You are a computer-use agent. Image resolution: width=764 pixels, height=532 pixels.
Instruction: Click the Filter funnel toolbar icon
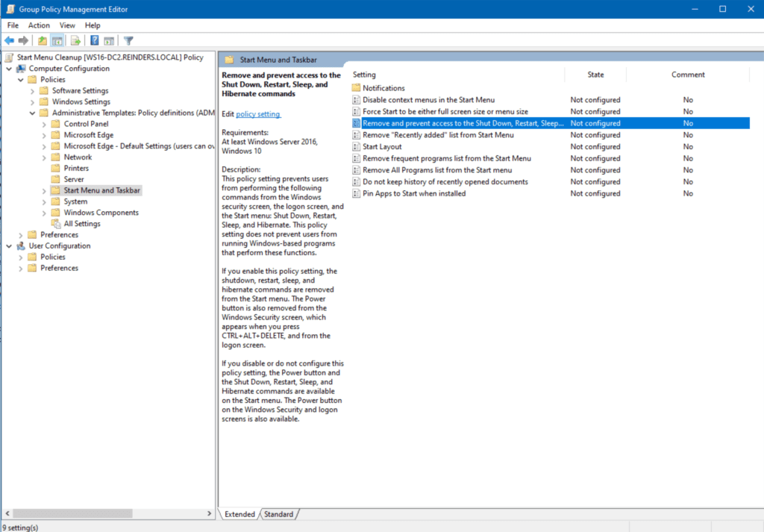coord(128,40)
